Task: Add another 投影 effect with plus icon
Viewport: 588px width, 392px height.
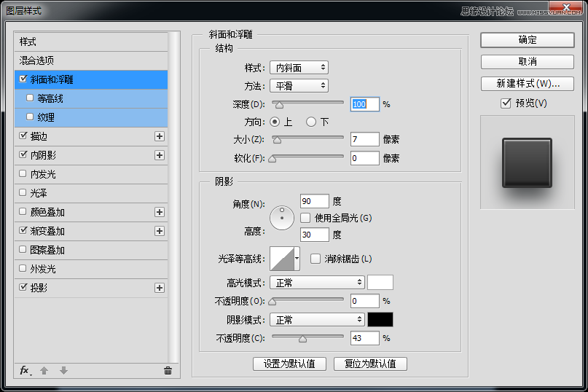Action: (x=160, y=288)
